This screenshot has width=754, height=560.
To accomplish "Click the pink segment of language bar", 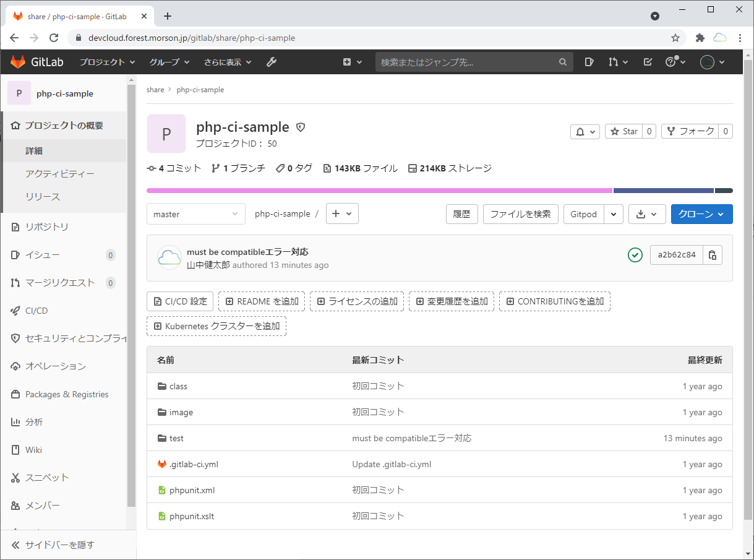I will (379, 191).
